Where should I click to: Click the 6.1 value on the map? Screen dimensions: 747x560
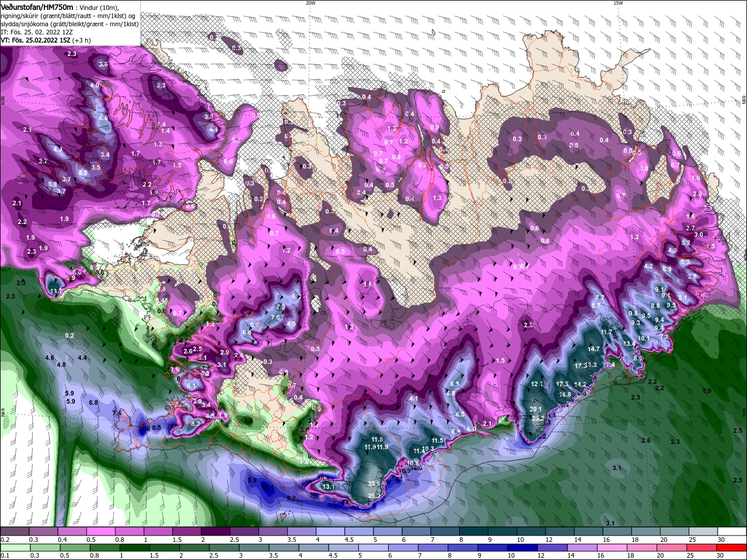point(191,386)
